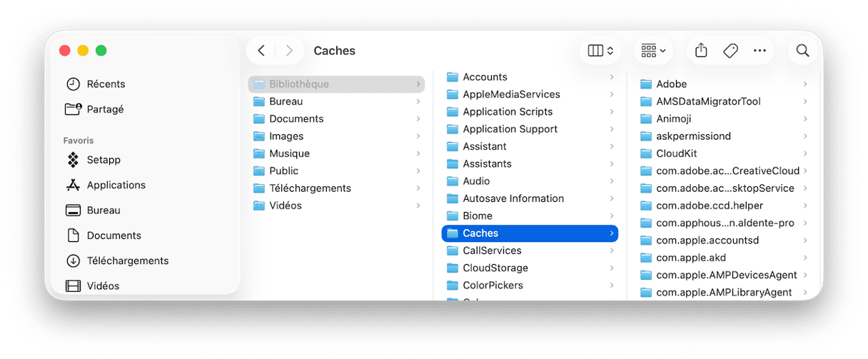Click the back navigation arrow
Viewport: 868px width, 359px height.
(x=261, y=51)
